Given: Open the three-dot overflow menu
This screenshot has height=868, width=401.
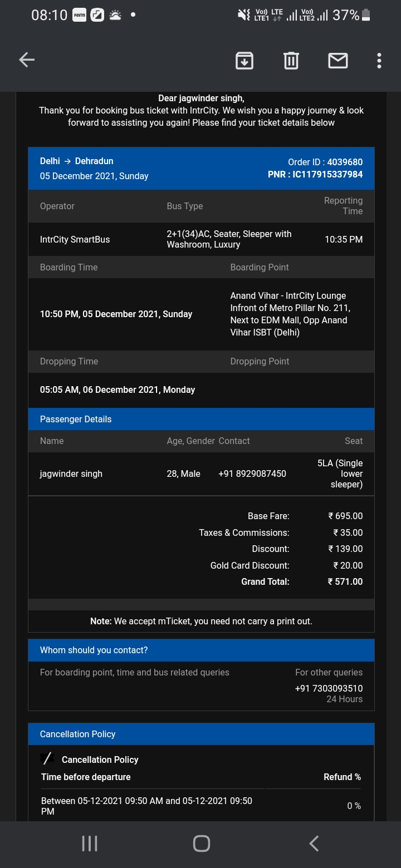Looking at the screenshot, I should click(x=379, y=60).
